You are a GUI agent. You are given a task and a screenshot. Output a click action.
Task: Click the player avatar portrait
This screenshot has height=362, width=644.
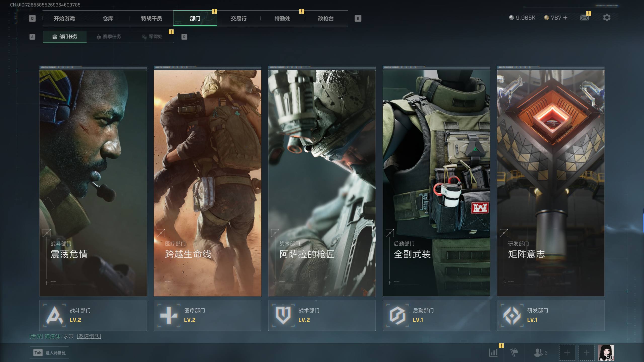point(606,352)
